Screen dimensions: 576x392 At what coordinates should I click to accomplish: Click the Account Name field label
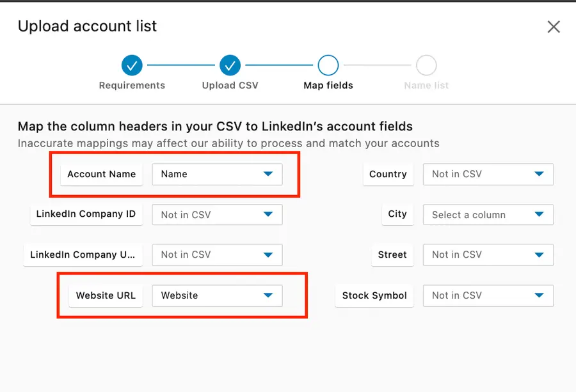(101, 174)
